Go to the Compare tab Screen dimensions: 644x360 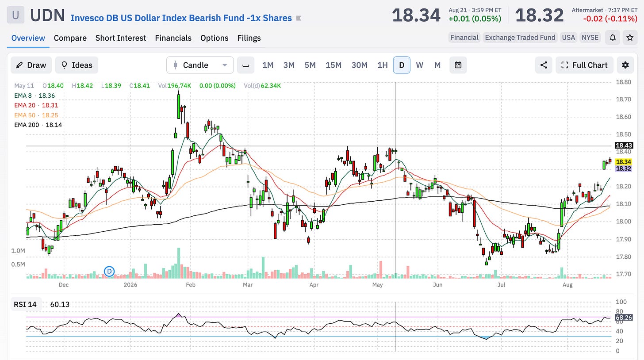(70, 38)
